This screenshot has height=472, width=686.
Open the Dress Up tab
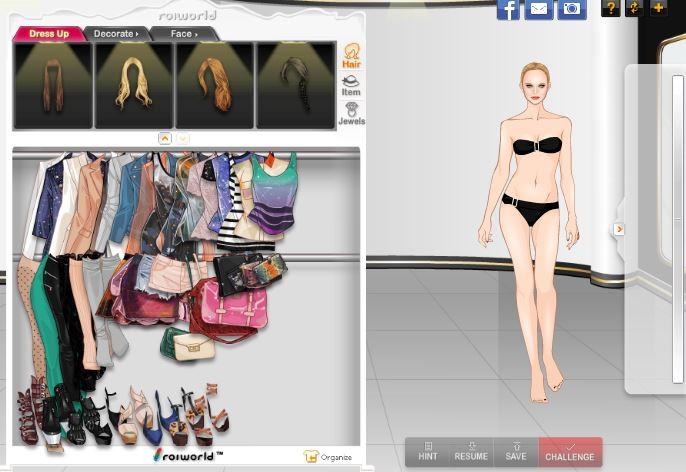[48, 34]
